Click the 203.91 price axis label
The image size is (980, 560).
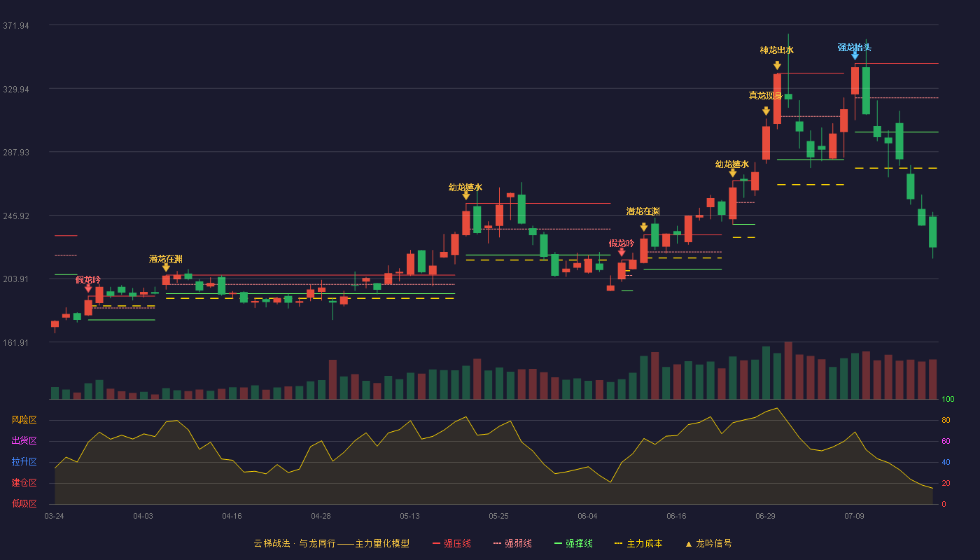tap(16, 279)
